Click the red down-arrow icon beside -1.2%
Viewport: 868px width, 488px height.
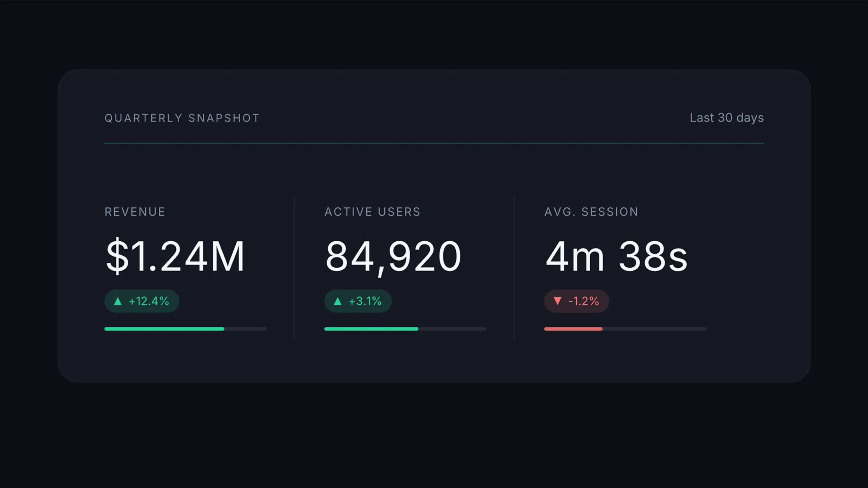coord(557,301)
